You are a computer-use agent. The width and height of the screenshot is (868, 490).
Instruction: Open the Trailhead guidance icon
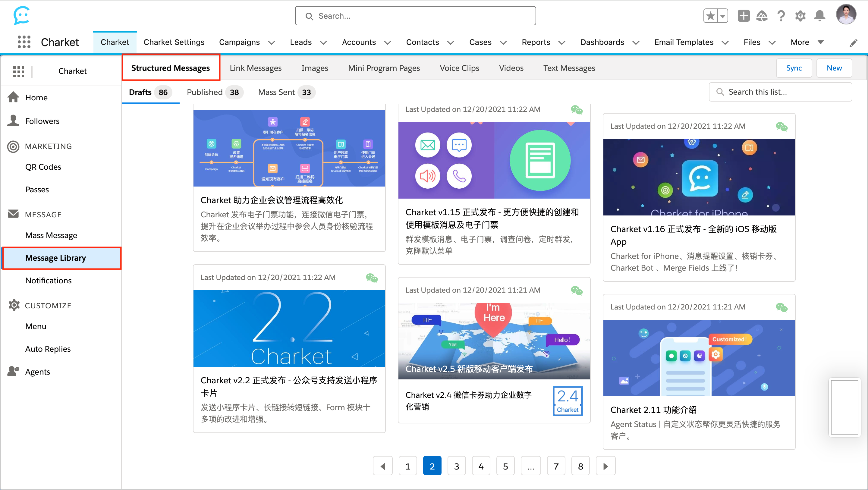click(x=762, y=16)
